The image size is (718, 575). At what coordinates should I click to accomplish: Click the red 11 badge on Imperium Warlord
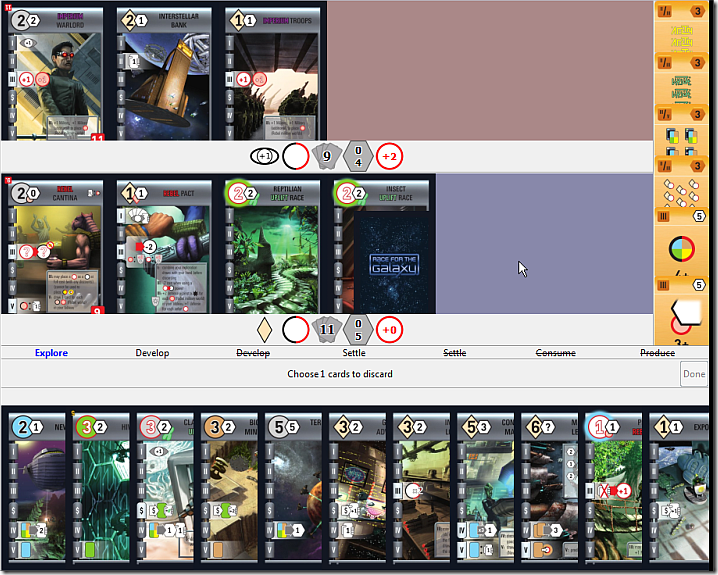coord(97,137)
